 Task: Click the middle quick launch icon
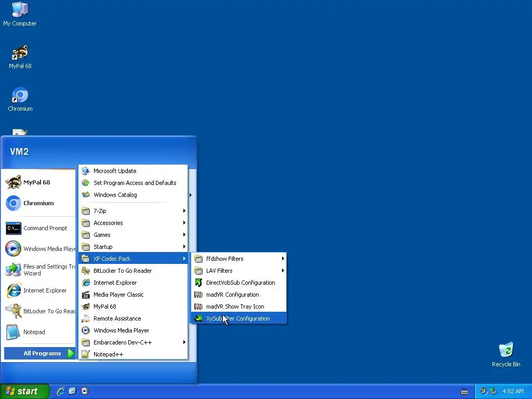(73, 391)
